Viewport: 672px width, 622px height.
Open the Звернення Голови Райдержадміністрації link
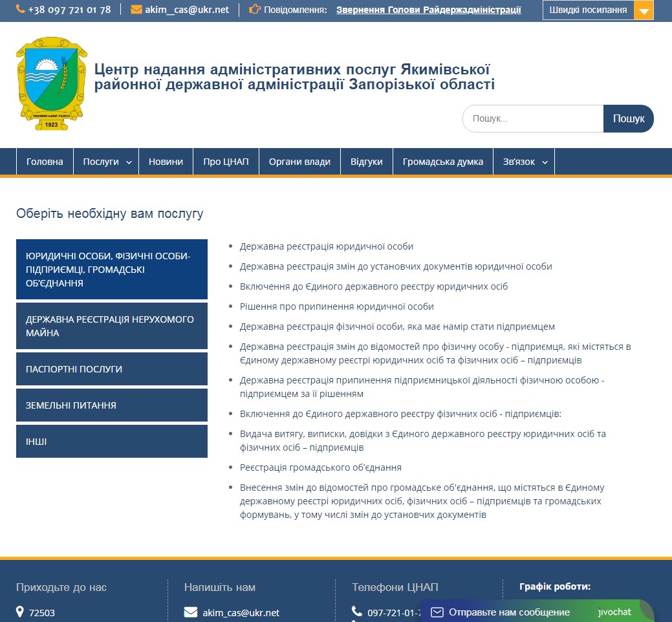(429, 10)
